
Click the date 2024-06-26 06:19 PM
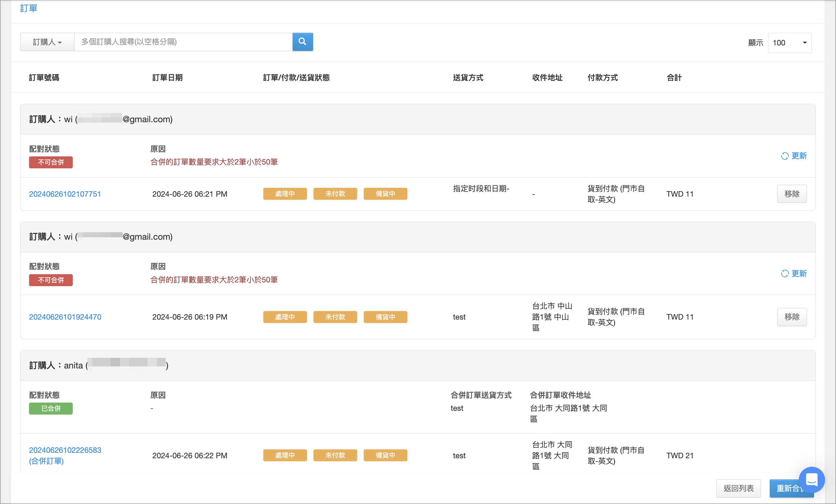point(190,317)
